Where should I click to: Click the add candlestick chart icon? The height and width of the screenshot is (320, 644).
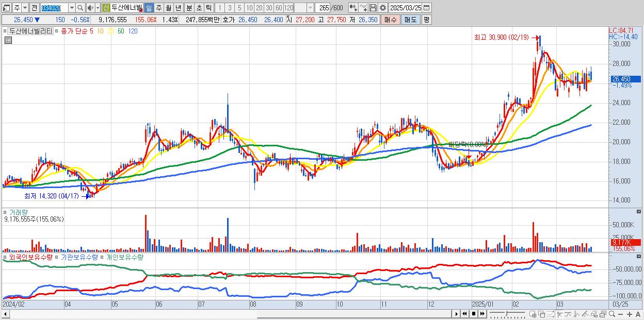pos(353,8)
